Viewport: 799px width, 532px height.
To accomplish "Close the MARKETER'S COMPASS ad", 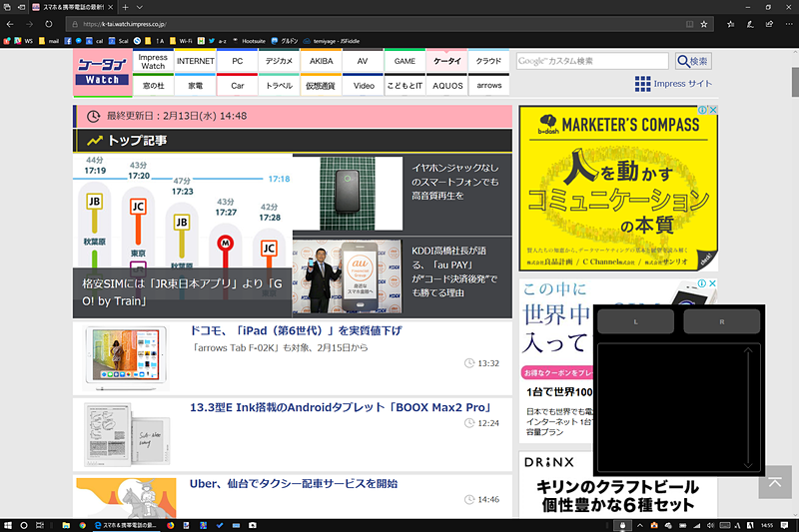I will coord(713,110).
